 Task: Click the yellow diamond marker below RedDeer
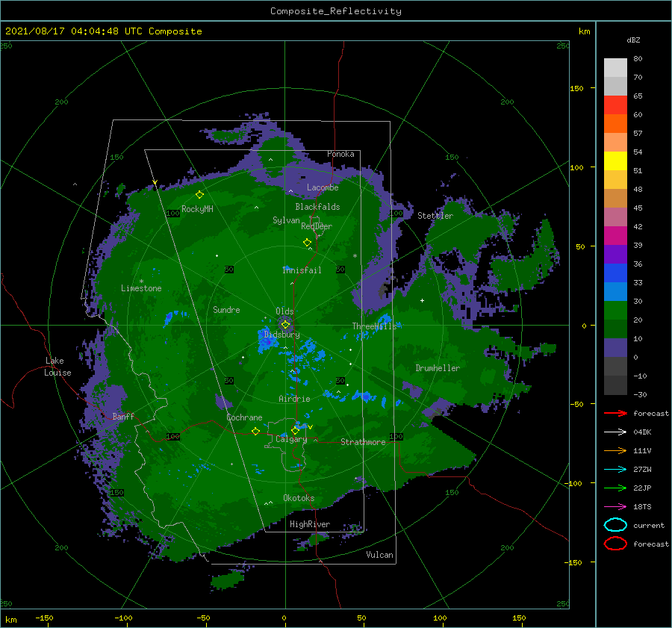308,242
